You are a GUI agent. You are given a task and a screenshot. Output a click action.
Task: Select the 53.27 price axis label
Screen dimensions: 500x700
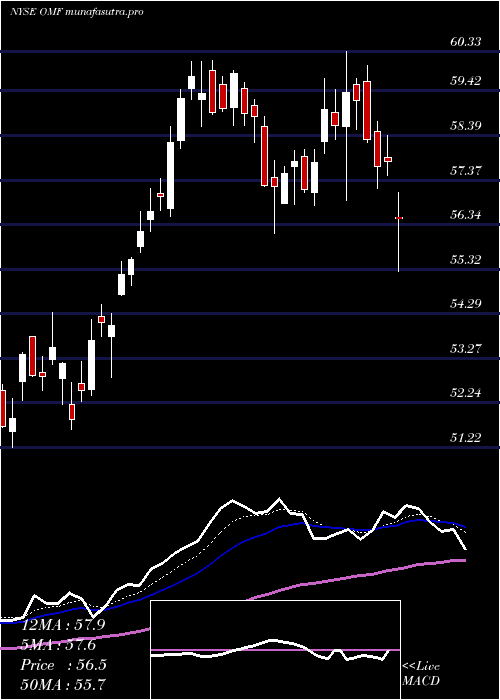[x=465, y=348]
